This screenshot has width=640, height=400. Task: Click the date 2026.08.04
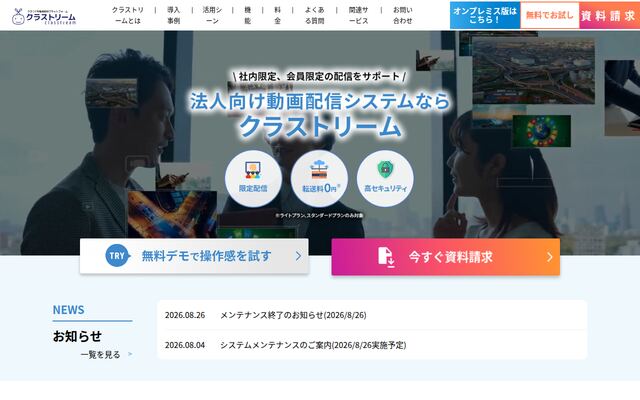[185, 345]
